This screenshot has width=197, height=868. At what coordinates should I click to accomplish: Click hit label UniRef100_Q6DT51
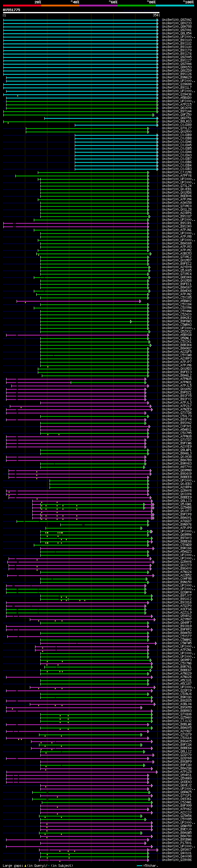[177, 118]
